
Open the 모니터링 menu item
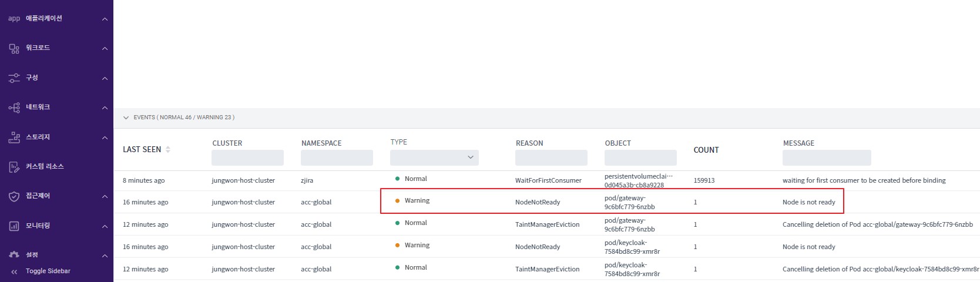[x=38, y=226]
